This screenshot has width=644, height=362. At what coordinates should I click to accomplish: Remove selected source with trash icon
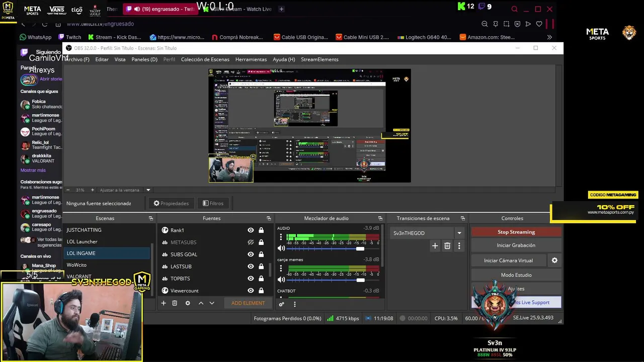coord(175,303)
